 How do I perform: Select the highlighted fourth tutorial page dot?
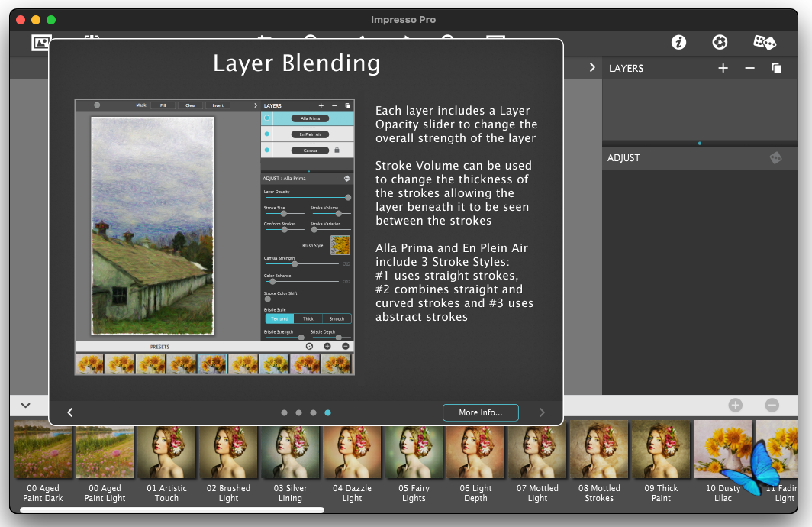tap(327, 413)
